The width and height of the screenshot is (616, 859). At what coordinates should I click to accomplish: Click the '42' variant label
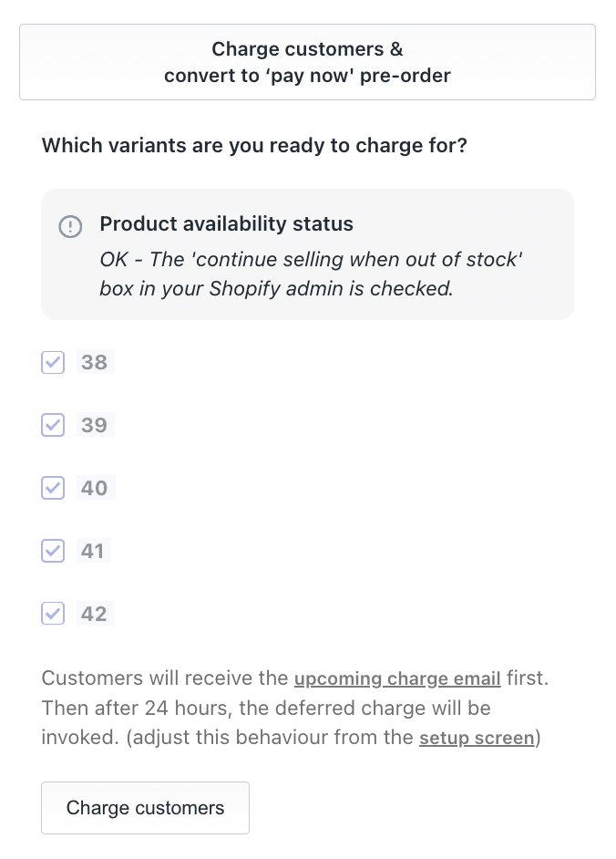point(95,614)
